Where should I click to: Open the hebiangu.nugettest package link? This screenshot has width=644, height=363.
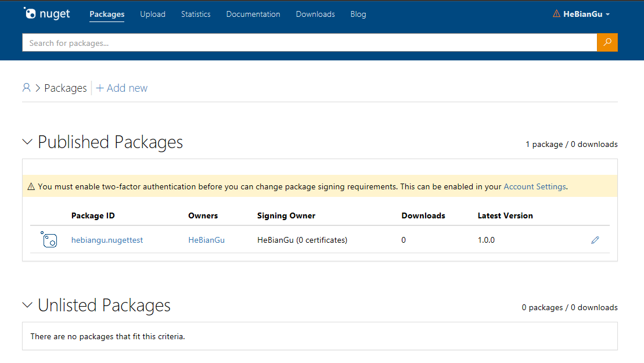107,240
